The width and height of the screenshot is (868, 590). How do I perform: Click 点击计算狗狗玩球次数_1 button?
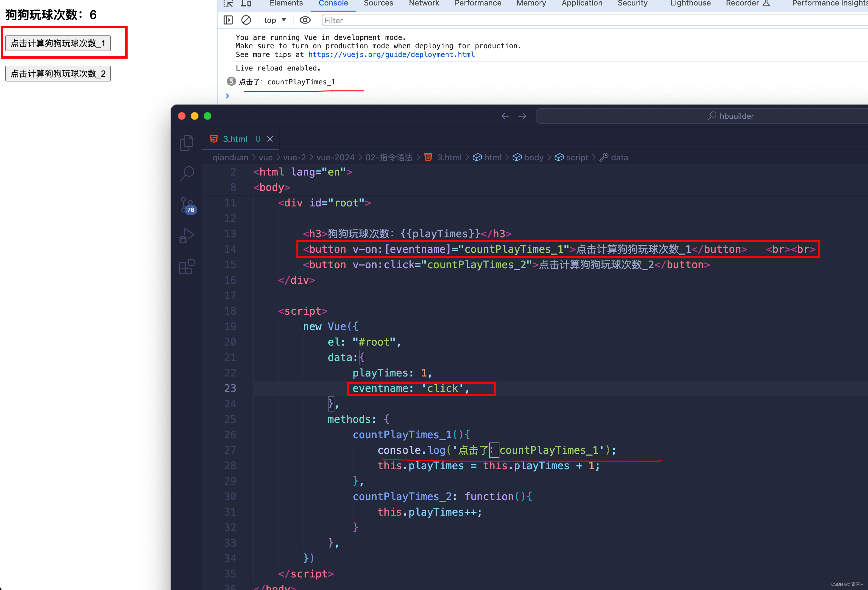[x=58, y=43]
